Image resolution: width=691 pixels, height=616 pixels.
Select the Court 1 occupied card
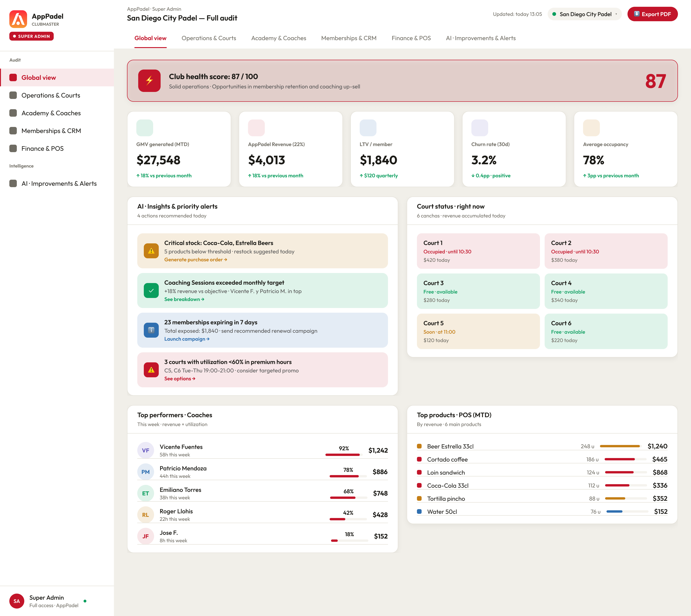478,251
